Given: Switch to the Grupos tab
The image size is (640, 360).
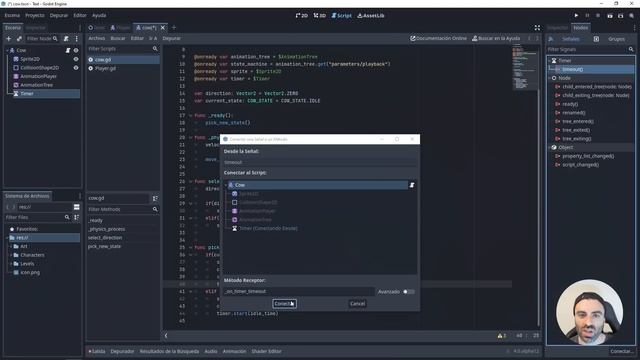Looking at the screenshot, I should 616,39.
